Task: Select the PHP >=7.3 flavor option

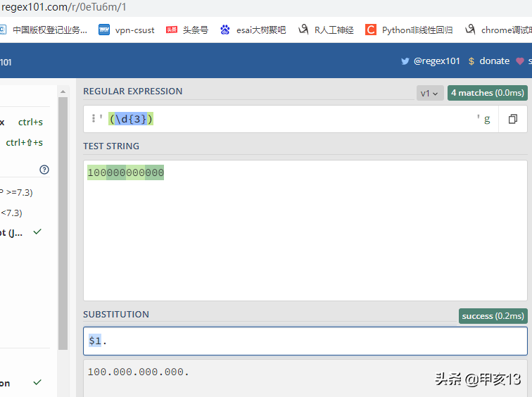Action: (16, 192)
